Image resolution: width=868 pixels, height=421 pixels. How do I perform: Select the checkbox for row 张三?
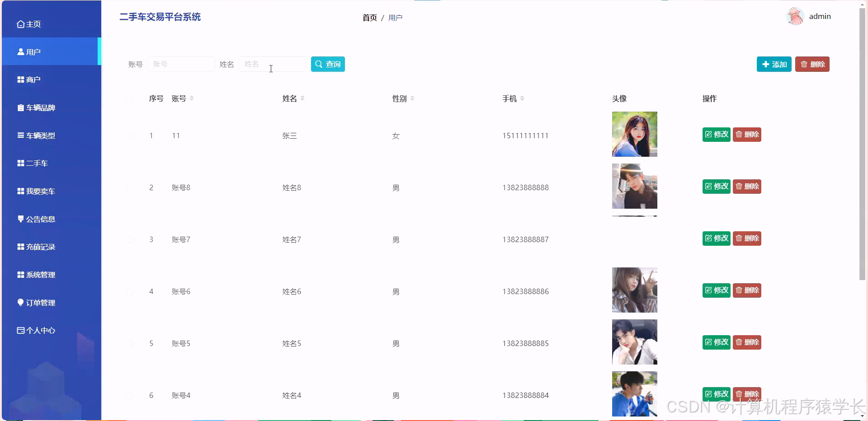[130, 136]
